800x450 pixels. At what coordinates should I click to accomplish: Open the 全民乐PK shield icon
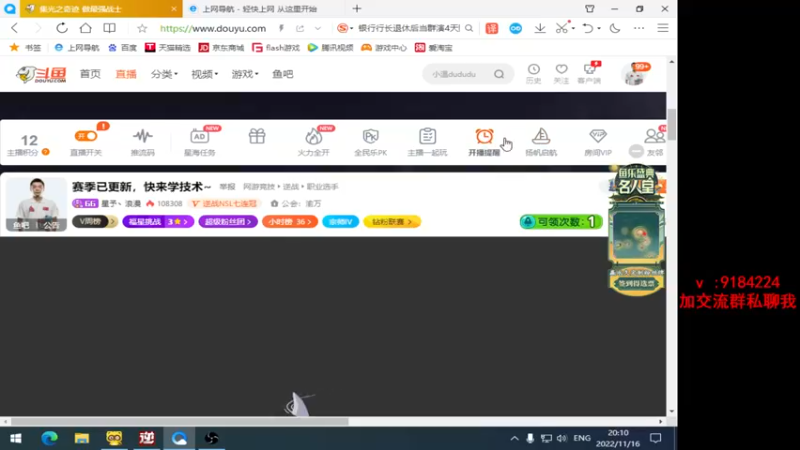pyautogui.click(x=370, y=136)
